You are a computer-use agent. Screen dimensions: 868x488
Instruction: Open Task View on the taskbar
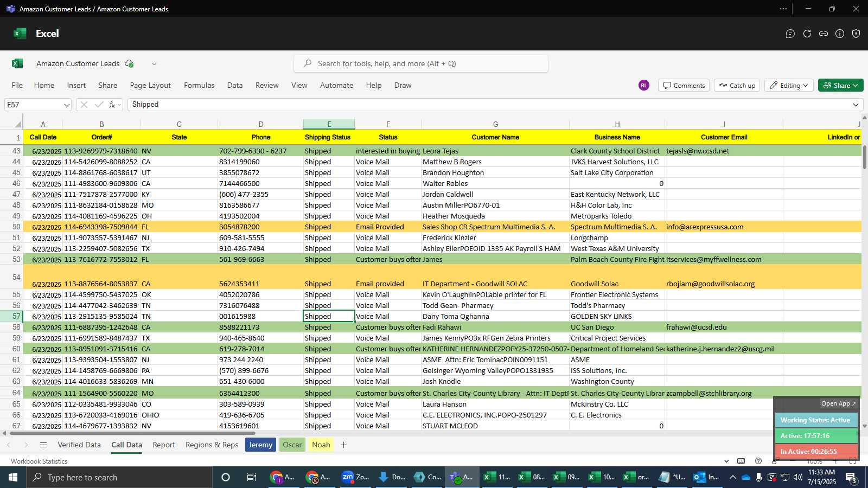click(251, 477)
